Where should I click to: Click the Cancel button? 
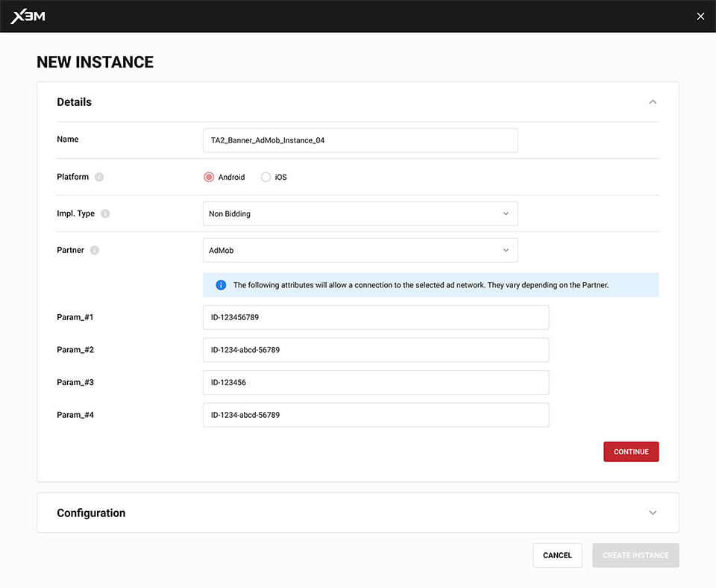click(x=558, y=556)
